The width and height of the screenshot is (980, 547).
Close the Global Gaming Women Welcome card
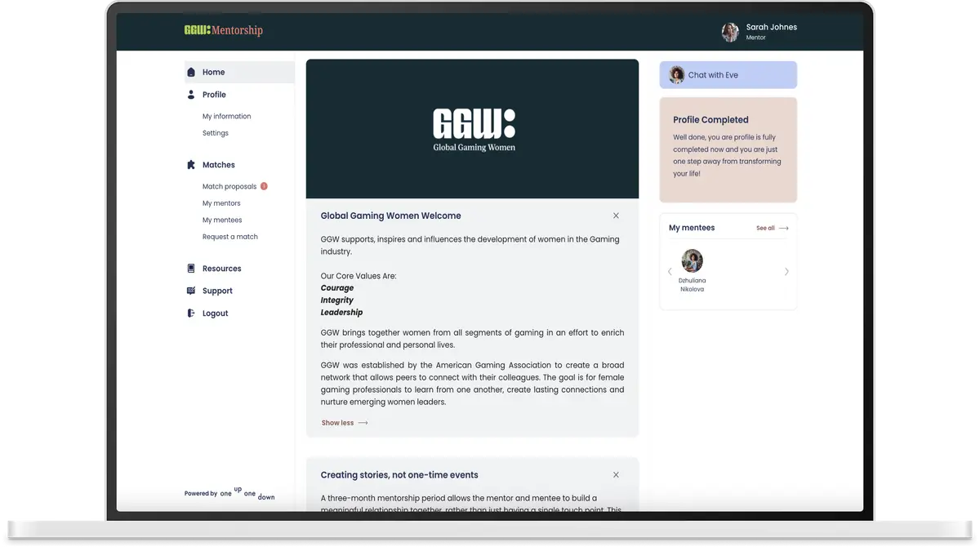tap(616, 216)
